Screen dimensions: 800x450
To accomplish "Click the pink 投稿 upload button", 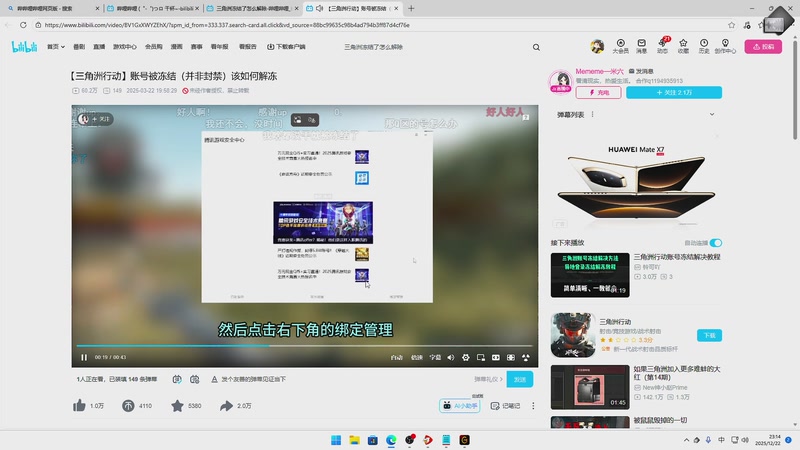I will [763, 46].
